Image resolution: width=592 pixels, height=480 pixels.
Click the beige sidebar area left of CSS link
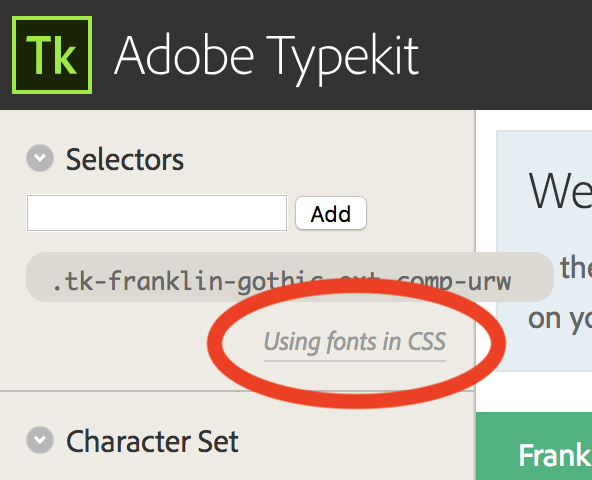coord(113,344)
